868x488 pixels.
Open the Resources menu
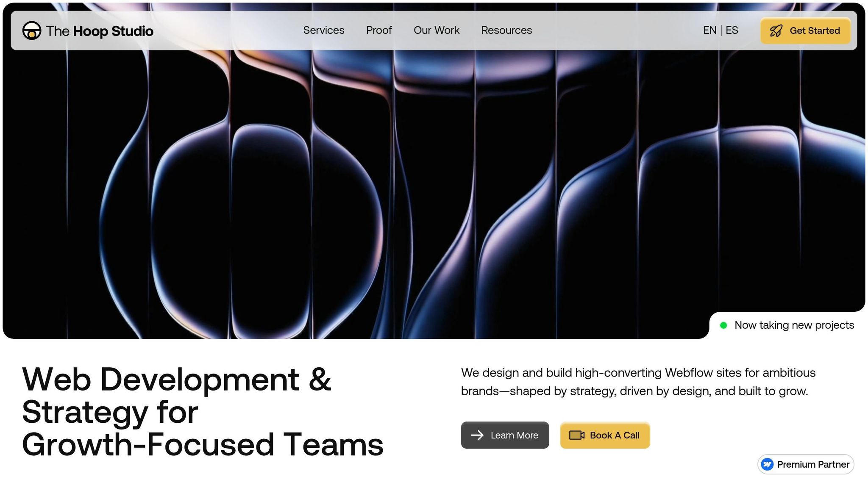click(x=506, y=30)
